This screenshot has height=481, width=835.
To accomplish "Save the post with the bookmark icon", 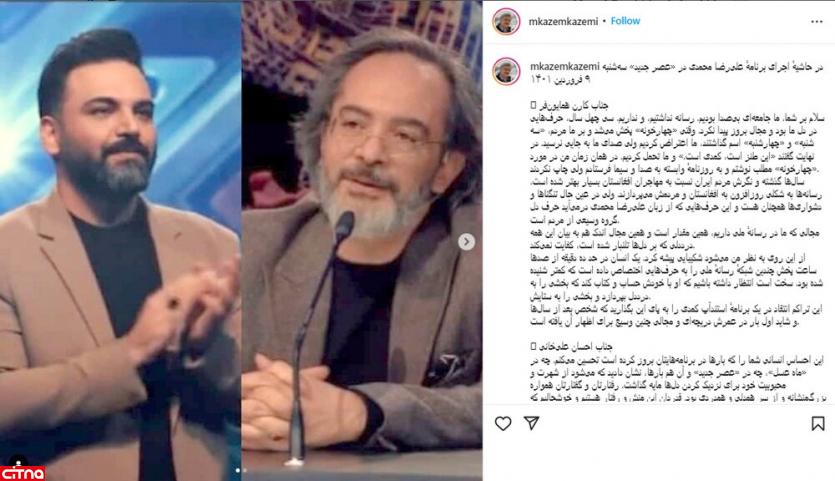I will [818, 423].
